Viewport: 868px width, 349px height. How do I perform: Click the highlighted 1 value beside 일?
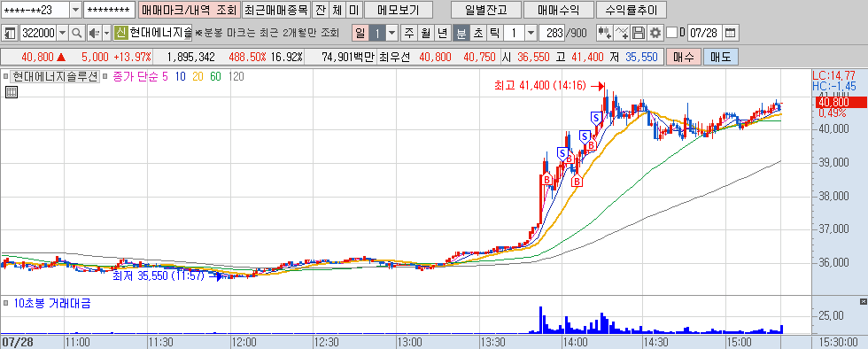point(377,34)
